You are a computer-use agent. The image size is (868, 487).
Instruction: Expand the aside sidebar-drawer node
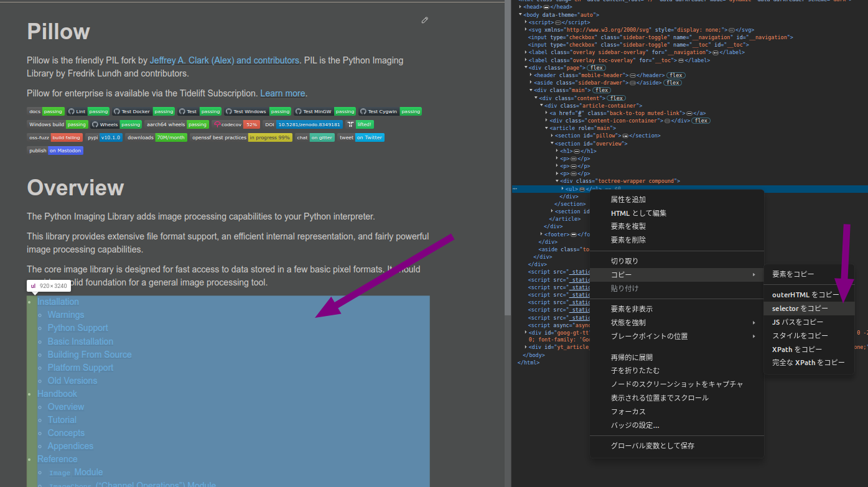(531, 83)
